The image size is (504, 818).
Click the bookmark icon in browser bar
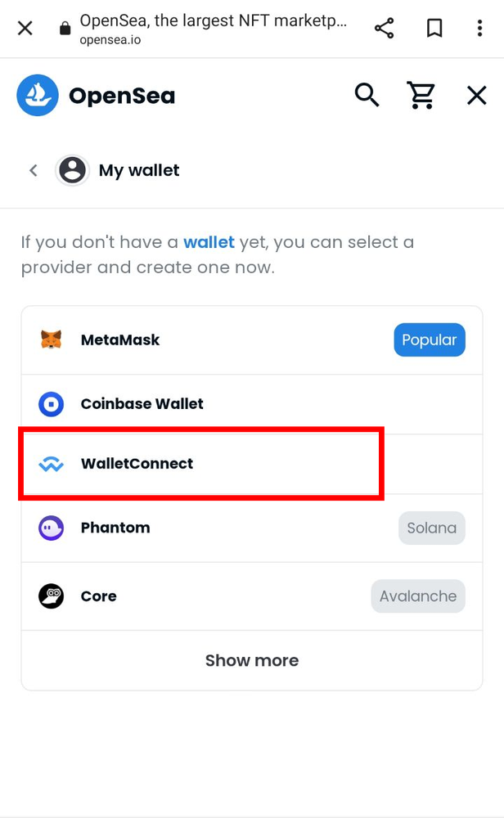coord(434,27)
